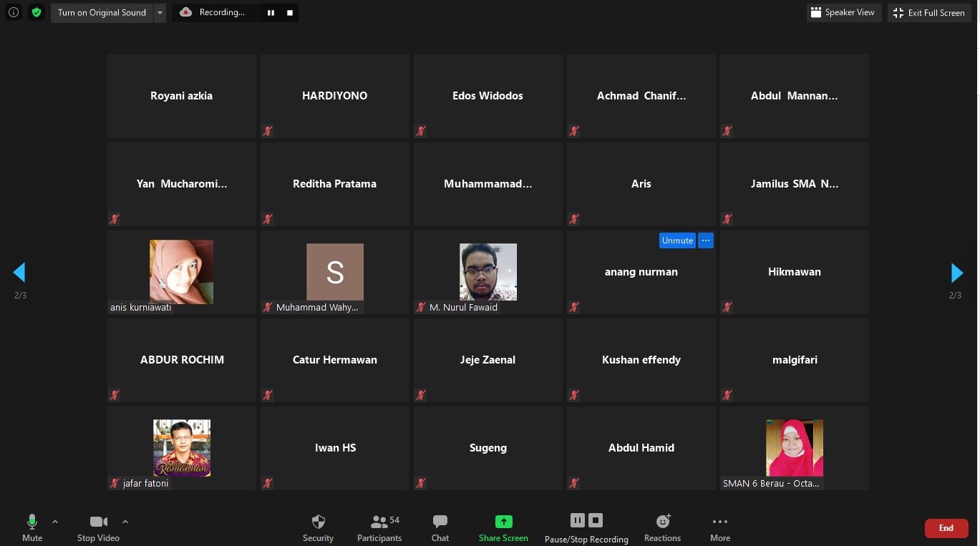The width and height of the screenshot is (980, 546).
Task: Toggle Stop Video camera
Action: coord(99,522)
